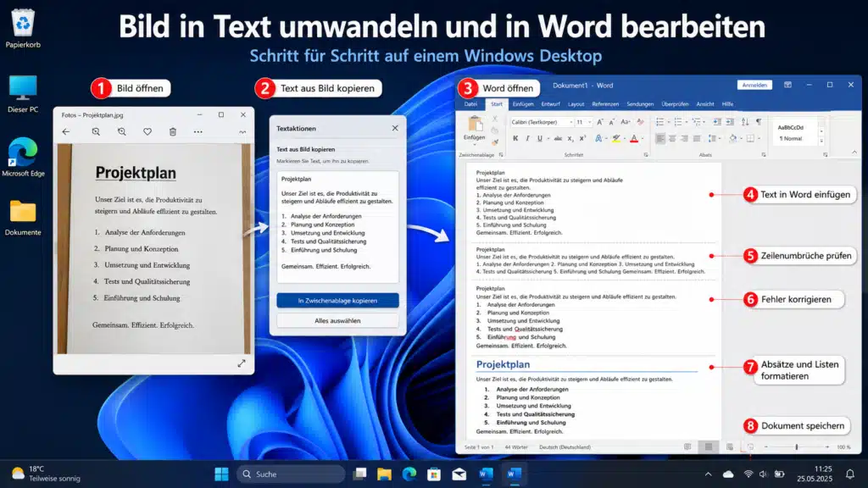
Task: Click the text effects blue A icon
Action: tap(598, 138)
